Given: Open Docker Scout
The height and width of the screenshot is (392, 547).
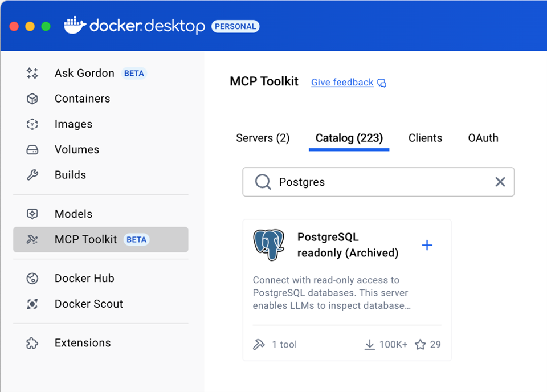Looking at the screenshot, I should 101,304.
